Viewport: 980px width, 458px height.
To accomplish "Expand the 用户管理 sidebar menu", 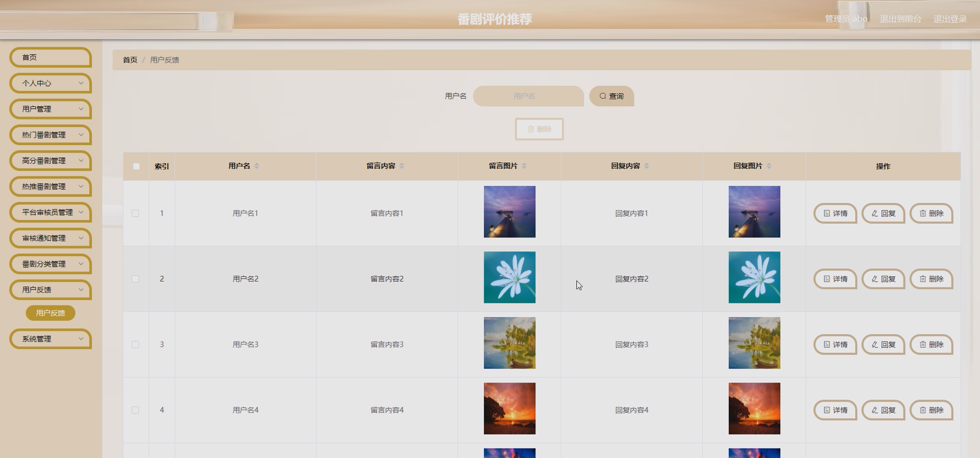I will (50, 109).
